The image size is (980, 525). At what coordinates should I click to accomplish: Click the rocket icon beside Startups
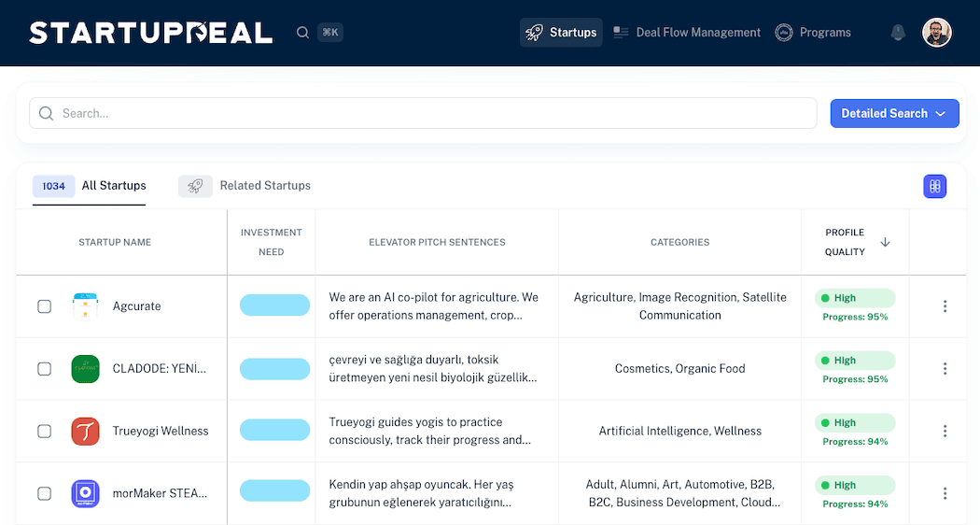coord(535,33)
